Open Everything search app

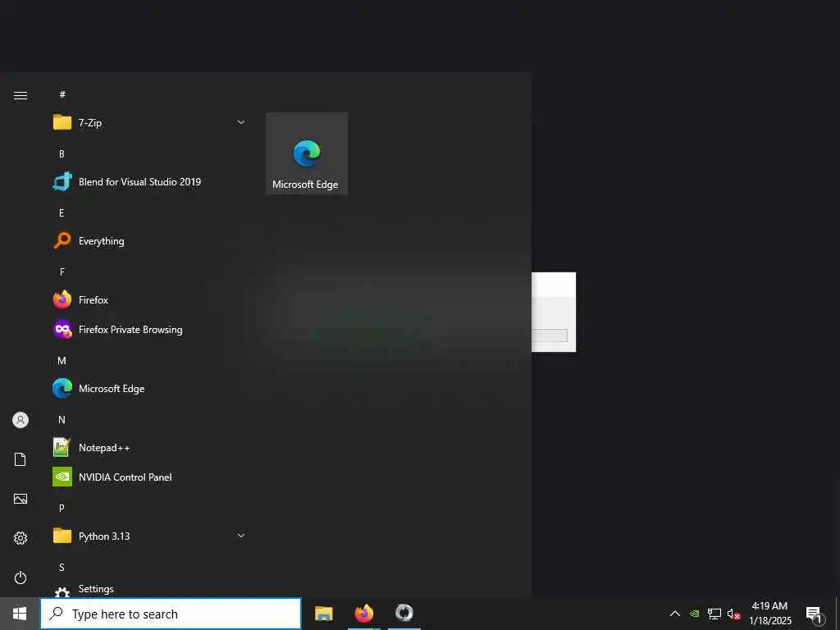pos(149,241)
